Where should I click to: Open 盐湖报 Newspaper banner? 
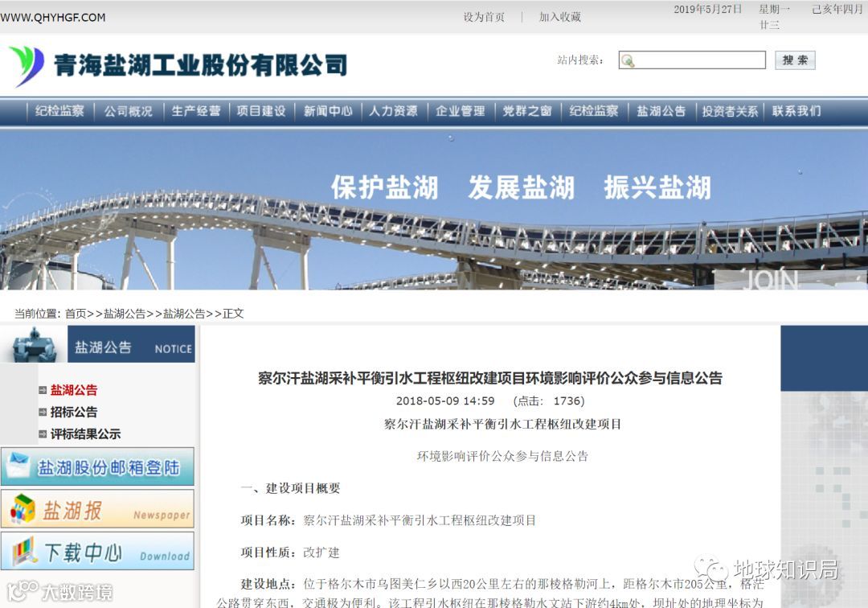click(97, 509)
